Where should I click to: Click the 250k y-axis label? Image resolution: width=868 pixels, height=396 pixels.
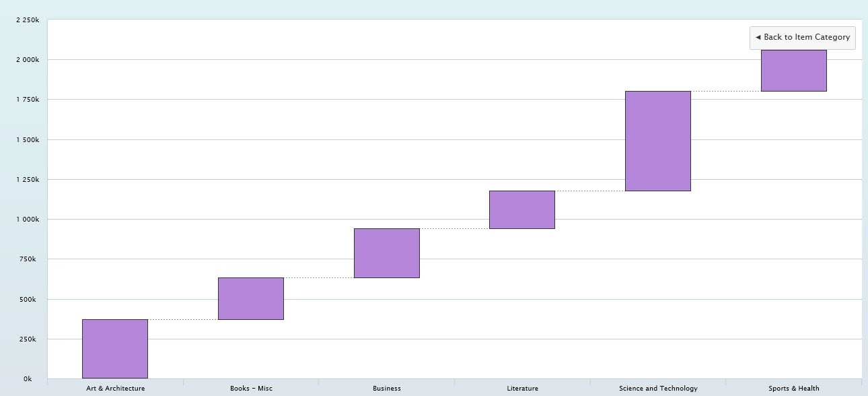(28, 339)
